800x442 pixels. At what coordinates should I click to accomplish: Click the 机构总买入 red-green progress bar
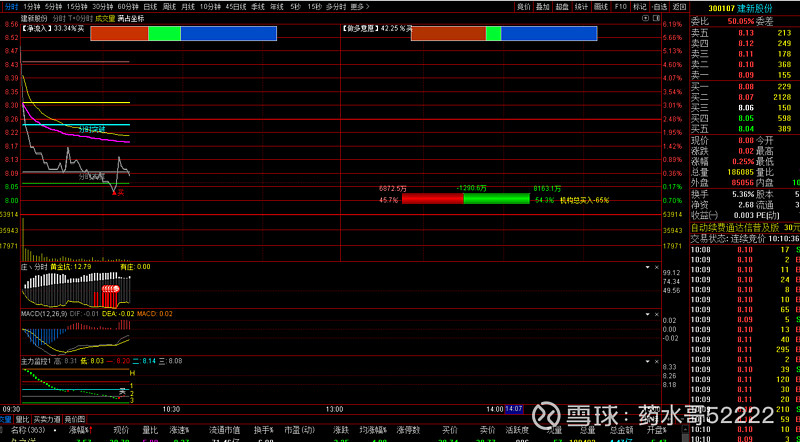(466, 199)
